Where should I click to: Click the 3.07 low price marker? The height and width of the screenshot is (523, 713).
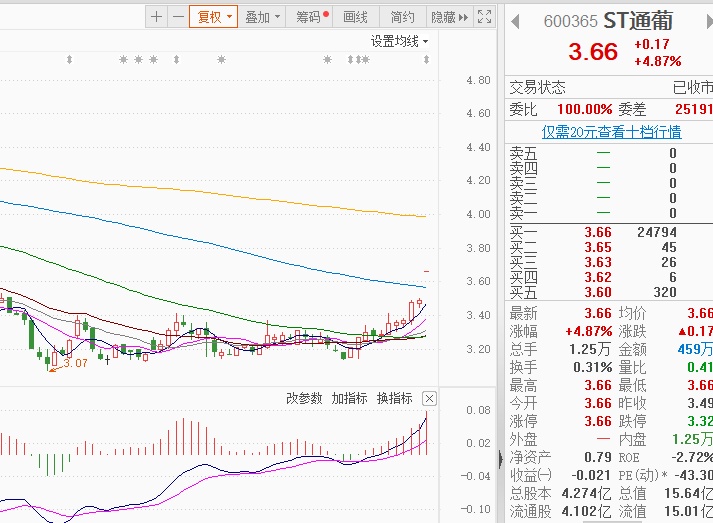click(x=75, y=363)
